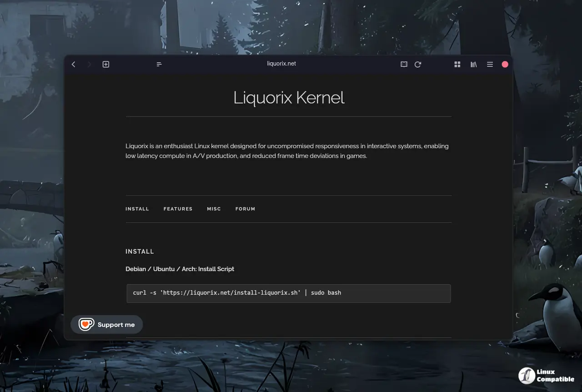Open the four-square grid overview icon
This screenshot has width=582, height=392.
(x=457, y=65)
